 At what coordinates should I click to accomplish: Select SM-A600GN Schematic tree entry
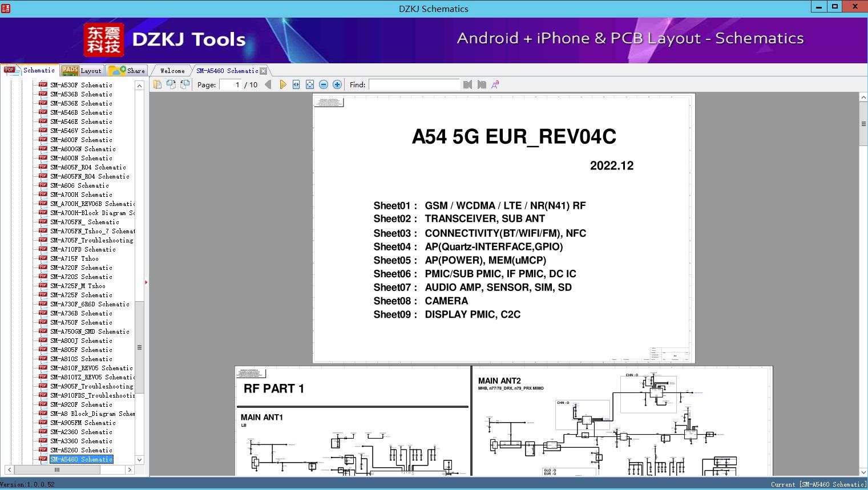pos(83,149)
